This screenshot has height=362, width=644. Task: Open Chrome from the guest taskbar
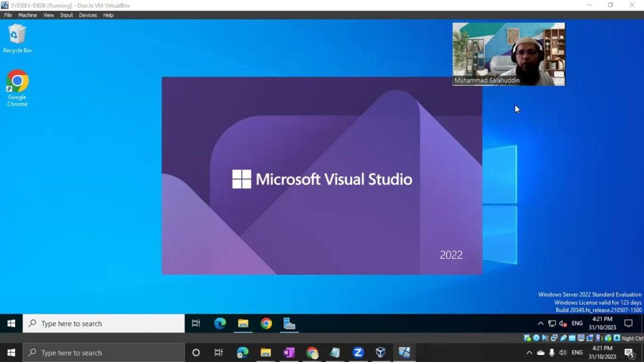click(266, 324)
